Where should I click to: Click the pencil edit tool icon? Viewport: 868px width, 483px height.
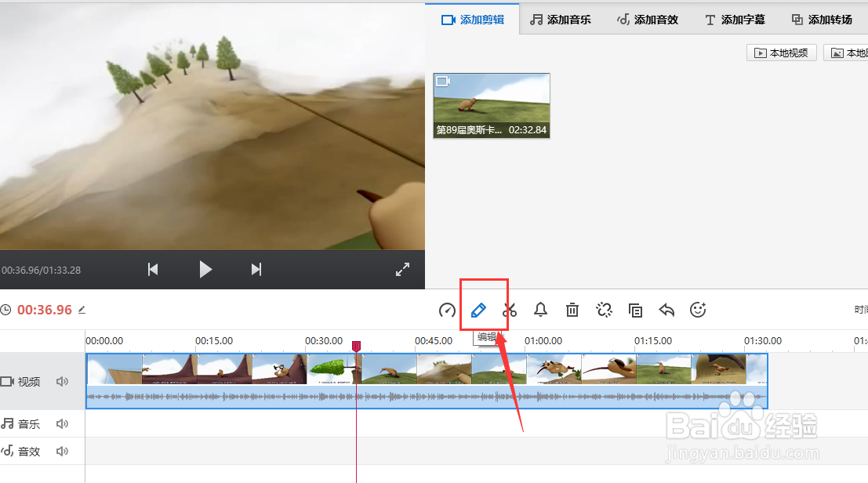[478, 310]
